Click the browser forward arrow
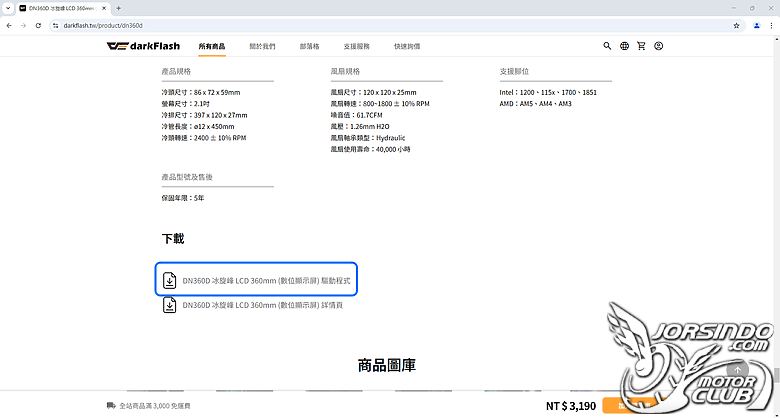 coord(23,25)
